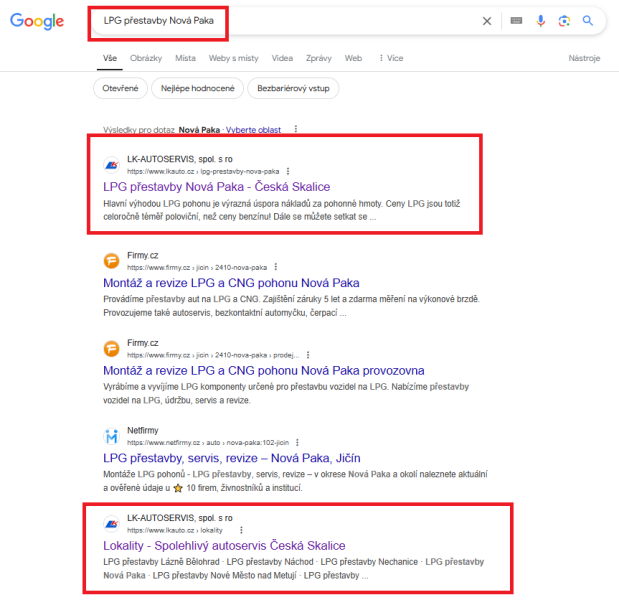Toggle Nejlépe hodnocené filter chip
This screenshot has width=619, height=600.
pos(197,88)
